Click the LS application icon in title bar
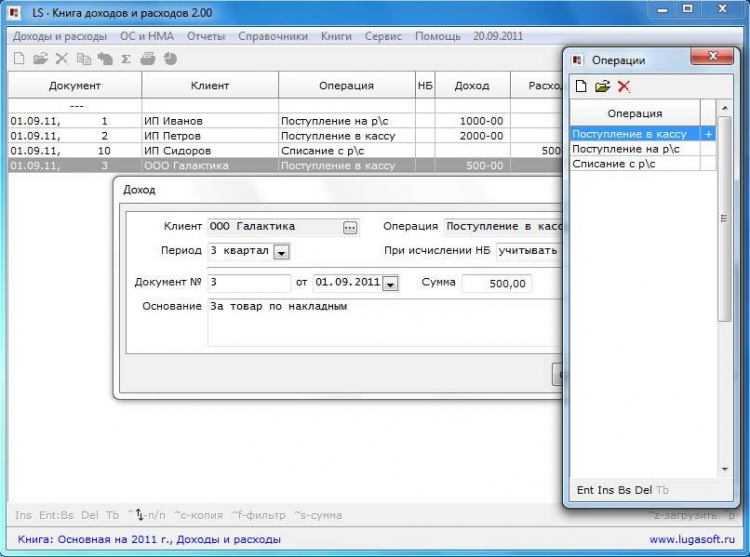 (x=15, y=13)
